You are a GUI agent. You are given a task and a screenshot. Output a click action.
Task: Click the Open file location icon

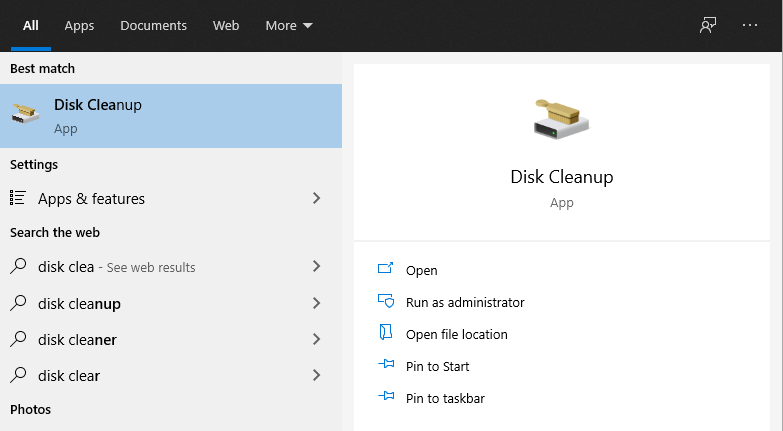click(386, 332)
